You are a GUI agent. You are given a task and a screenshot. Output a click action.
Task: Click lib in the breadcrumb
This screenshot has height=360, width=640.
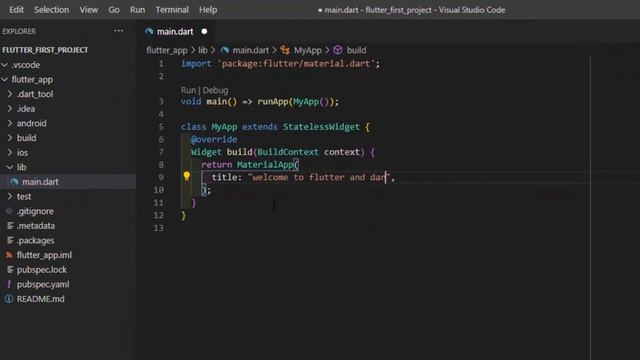pyautogui.click(x=203, y=50)
